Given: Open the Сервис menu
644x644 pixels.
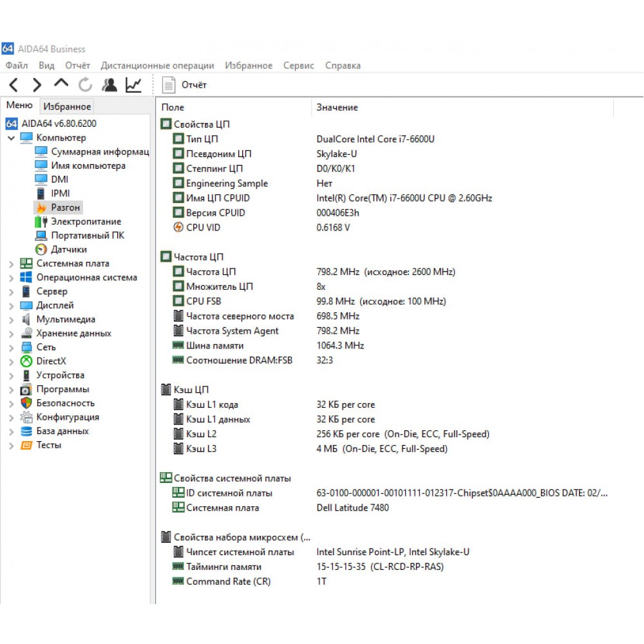Looking at the screenshot, I should point(299,65).
